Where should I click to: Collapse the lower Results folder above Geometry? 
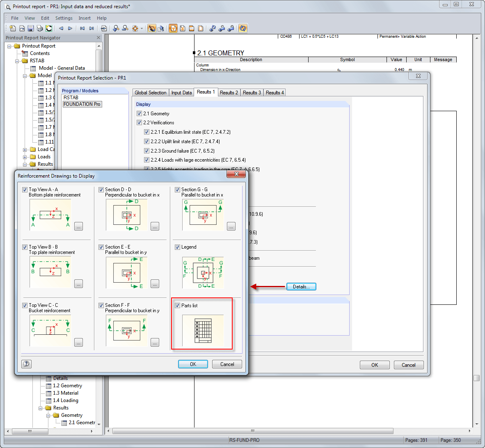pyautogui.click(x=40, y=408)
